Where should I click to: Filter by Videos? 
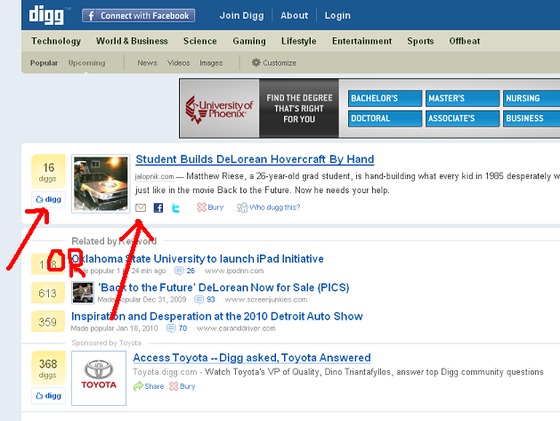tap(178, 63)
